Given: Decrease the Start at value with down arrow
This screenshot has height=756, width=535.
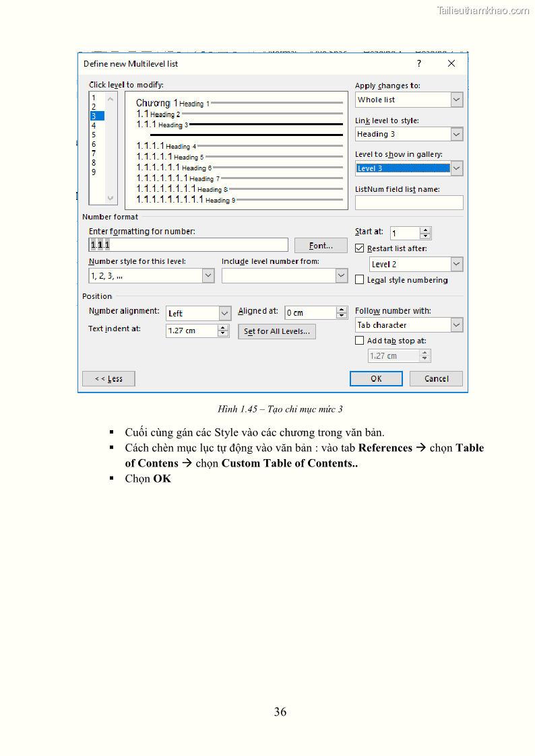Looking at the screenshot, I should 425,236.
